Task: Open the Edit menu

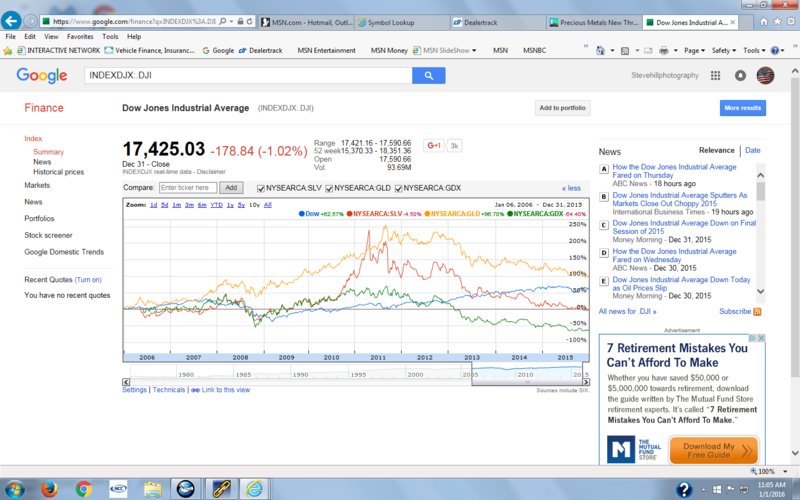Action: click(30, 37)
